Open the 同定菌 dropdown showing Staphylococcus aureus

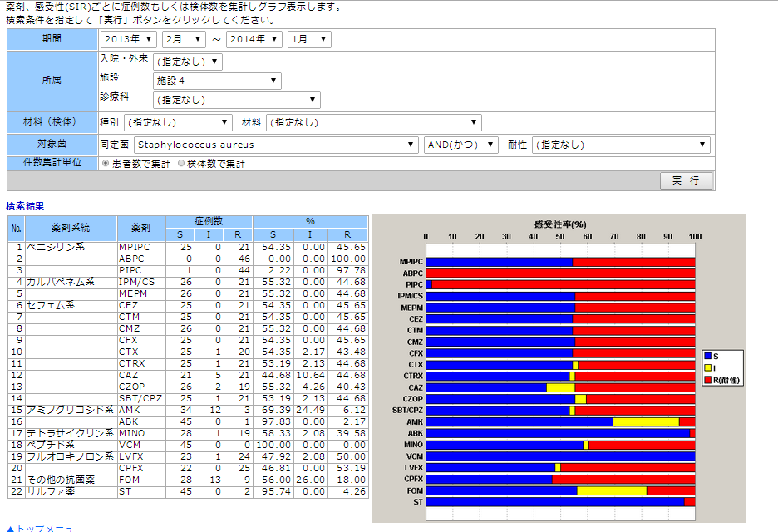(x=276, y=145)
